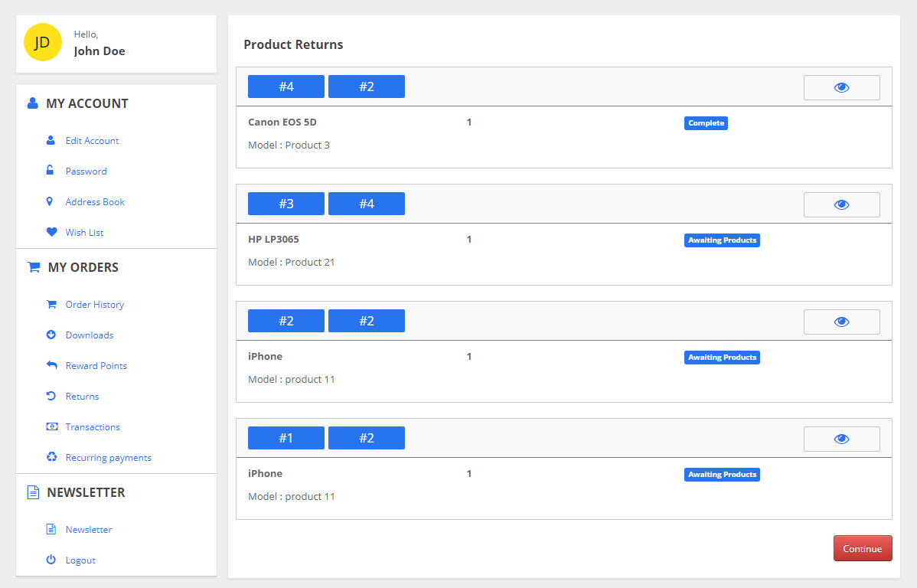917x588 pixels.
Task: Click the padlock icon next to Password
Action: click(x=51, y=170)
